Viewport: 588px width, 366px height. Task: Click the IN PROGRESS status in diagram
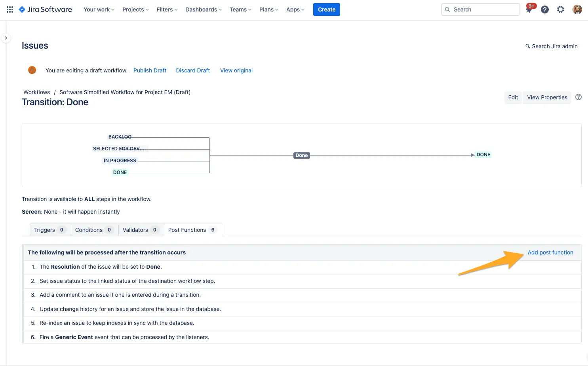click(x=120, y=161)
